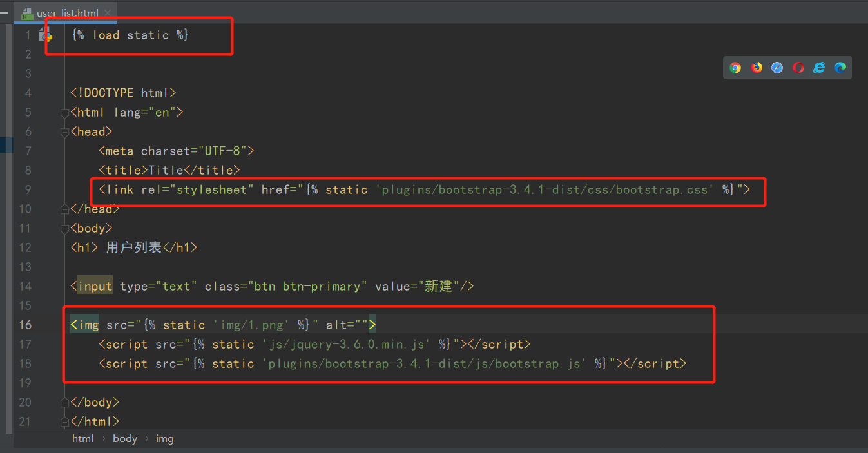Select the img breadcrumb

165,438
